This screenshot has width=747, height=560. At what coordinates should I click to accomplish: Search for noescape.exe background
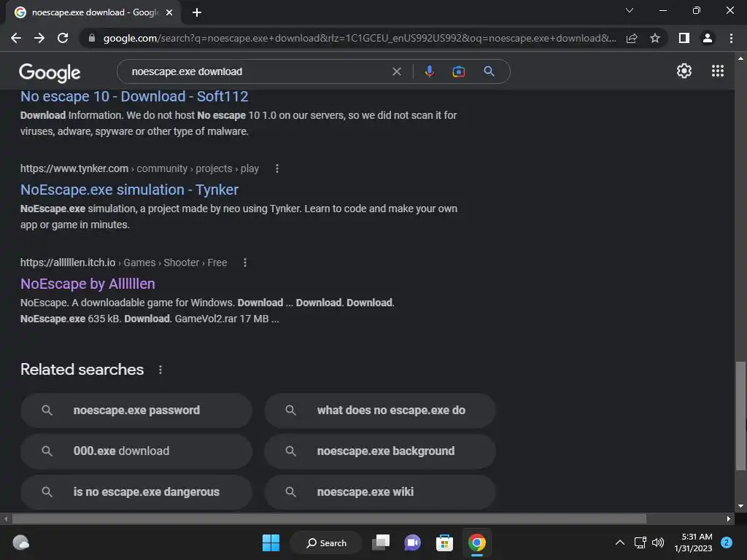380,451
